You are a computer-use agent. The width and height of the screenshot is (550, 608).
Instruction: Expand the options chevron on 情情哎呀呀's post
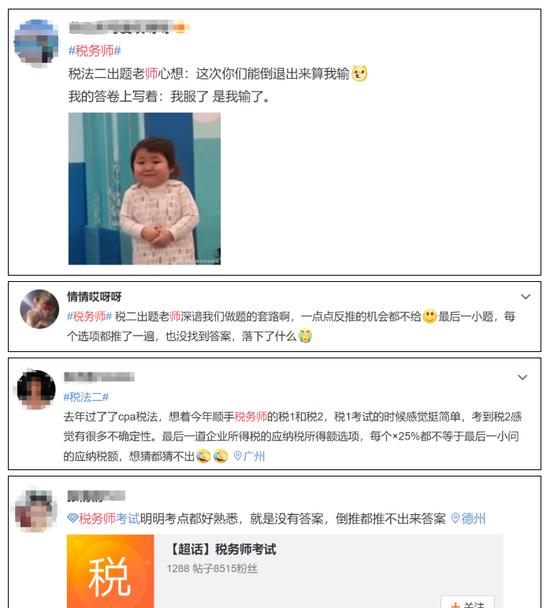(x=525, y=297)
